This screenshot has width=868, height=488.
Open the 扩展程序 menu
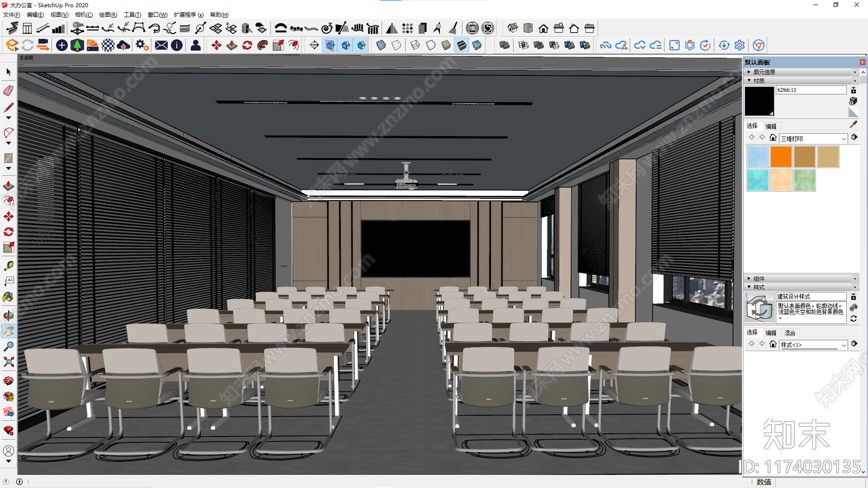click(x=189, y=15)
